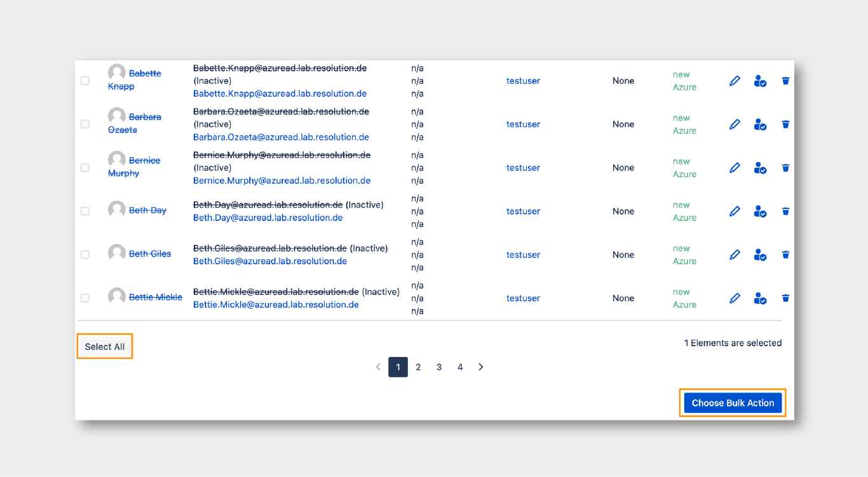Open user-check icon for Barbara Ozaeta
868x477 pixels.
[760, 124]
